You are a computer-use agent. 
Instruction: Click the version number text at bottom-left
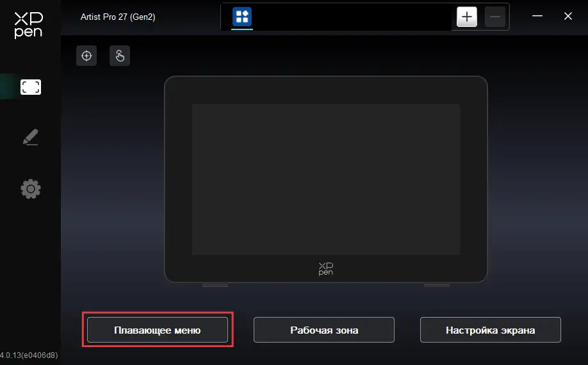pyautogui.click(x=29, y=355)
